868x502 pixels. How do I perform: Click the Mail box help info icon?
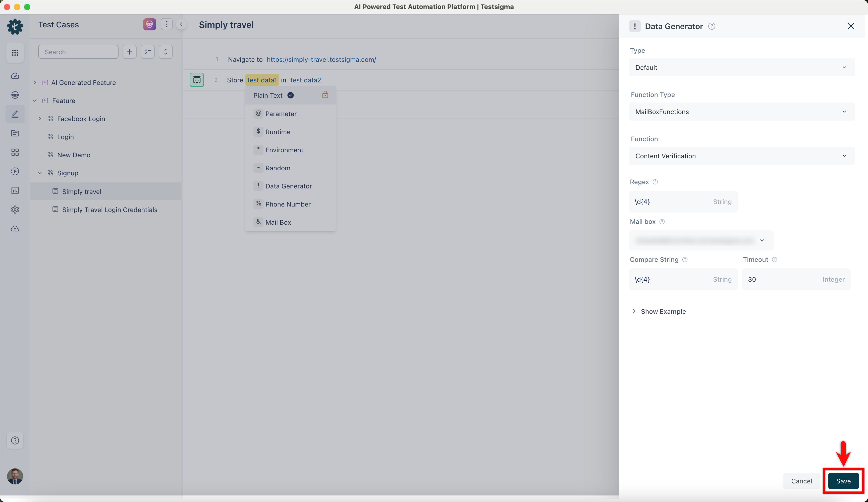(662, 222)
